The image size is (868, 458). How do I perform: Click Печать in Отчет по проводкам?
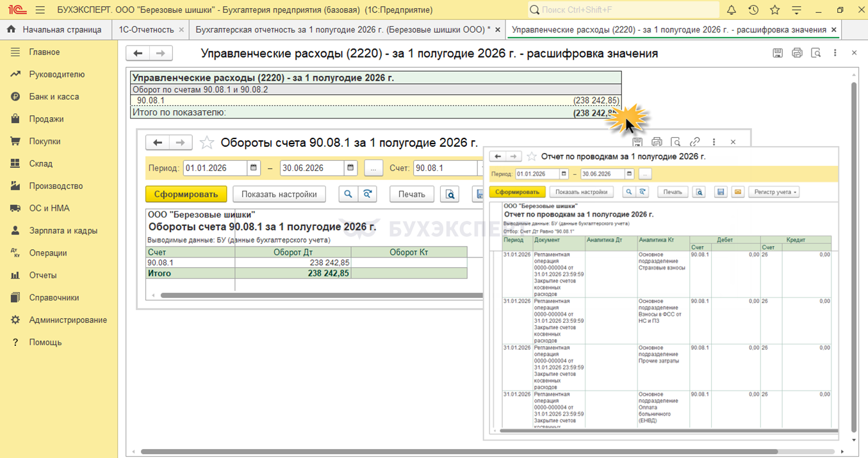(x=673, y=192)
